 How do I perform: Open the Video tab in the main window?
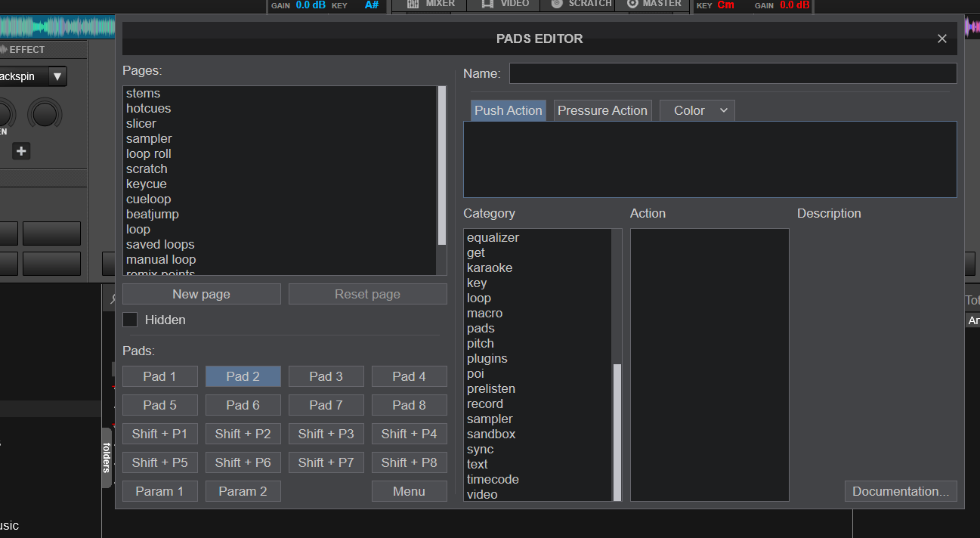pyautogui.click(x=503, y=4)
